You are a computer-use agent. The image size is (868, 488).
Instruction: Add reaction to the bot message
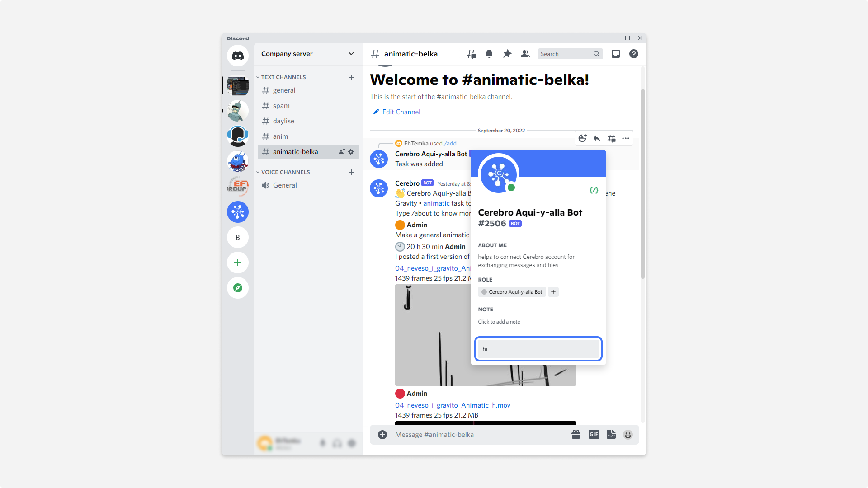(583, 138)
